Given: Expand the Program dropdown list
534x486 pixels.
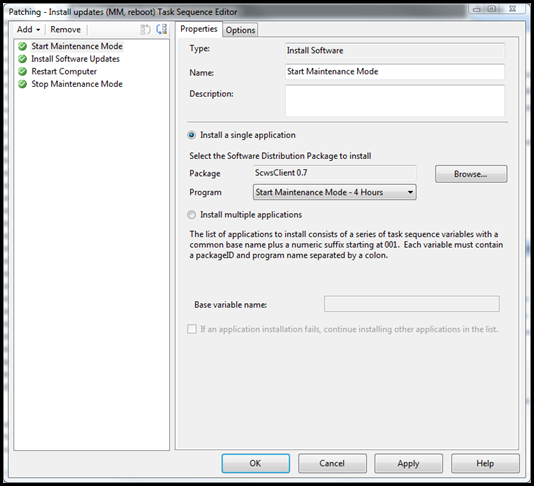Looking at the screenshot, I should pyautogui.click(x=334, y=192).
